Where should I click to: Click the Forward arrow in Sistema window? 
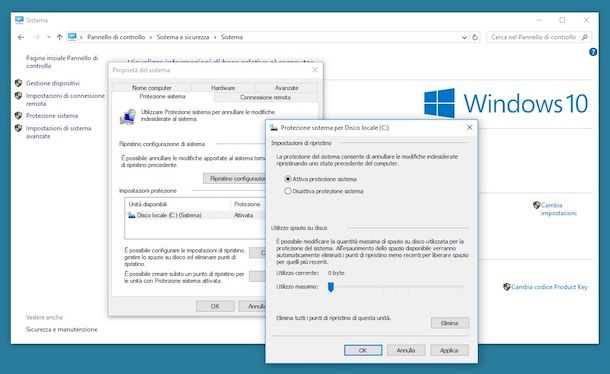[37, 37]
